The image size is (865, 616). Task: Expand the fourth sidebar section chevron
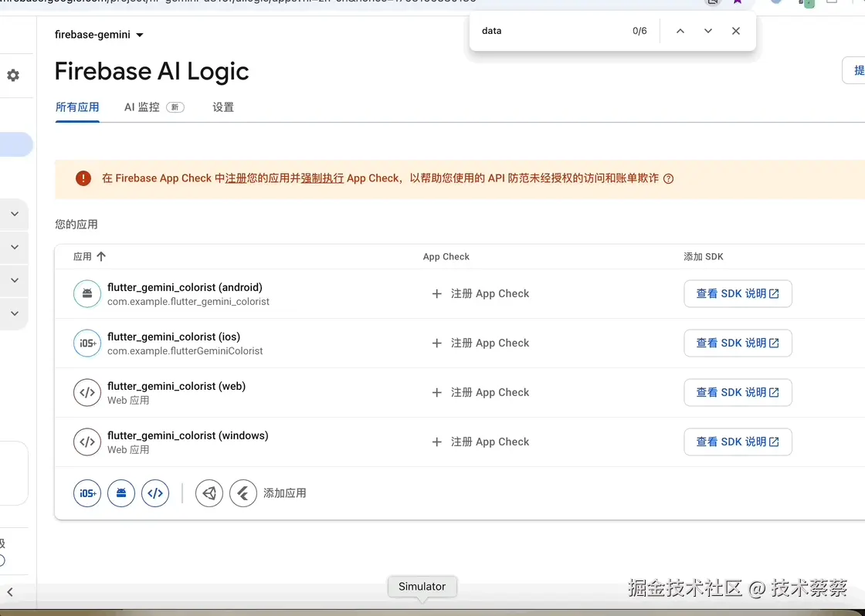tap(15, 313)
